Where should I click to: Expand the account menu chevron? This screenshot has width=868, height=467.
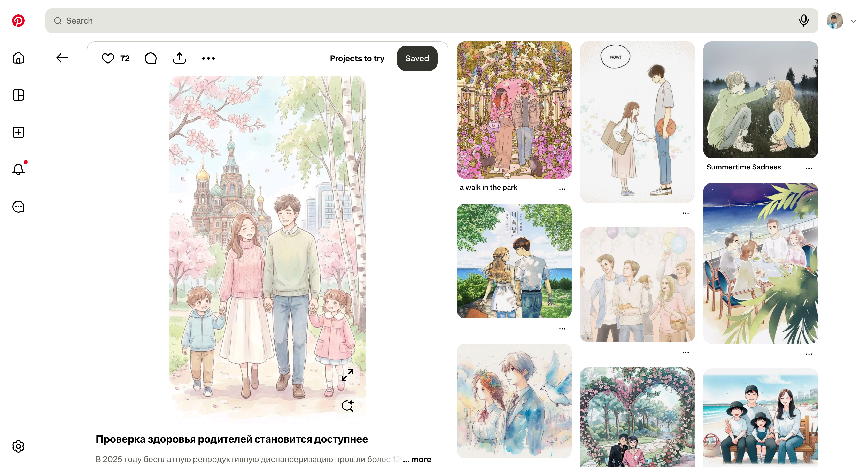click(x=854, y=21)
